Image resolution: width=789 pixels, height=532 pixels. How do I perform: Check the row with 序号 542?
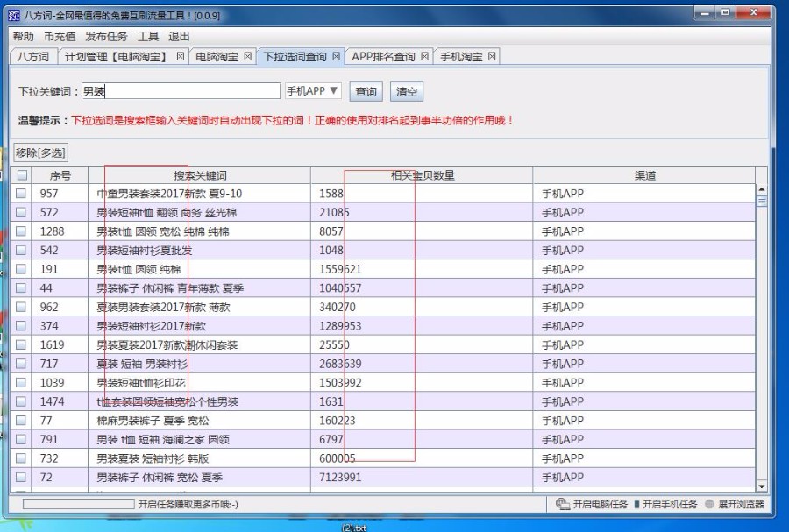[21, 250]
